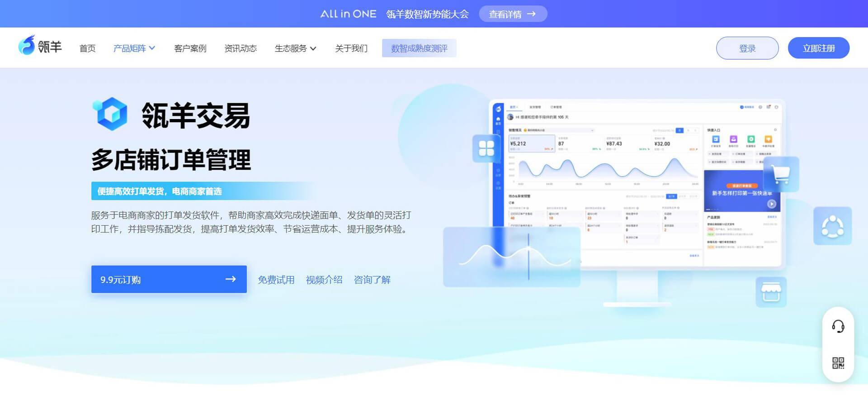Open the customer service headset icon
Image resolution: width=868 pixels, height=396 pixels.
[x=838, y=326]
